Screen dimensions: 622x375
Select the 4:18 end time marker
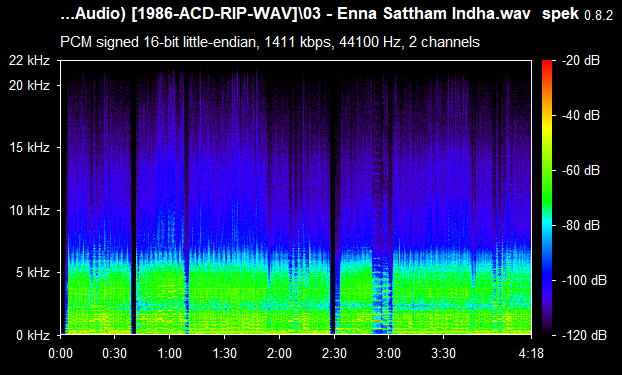(531, 353)
